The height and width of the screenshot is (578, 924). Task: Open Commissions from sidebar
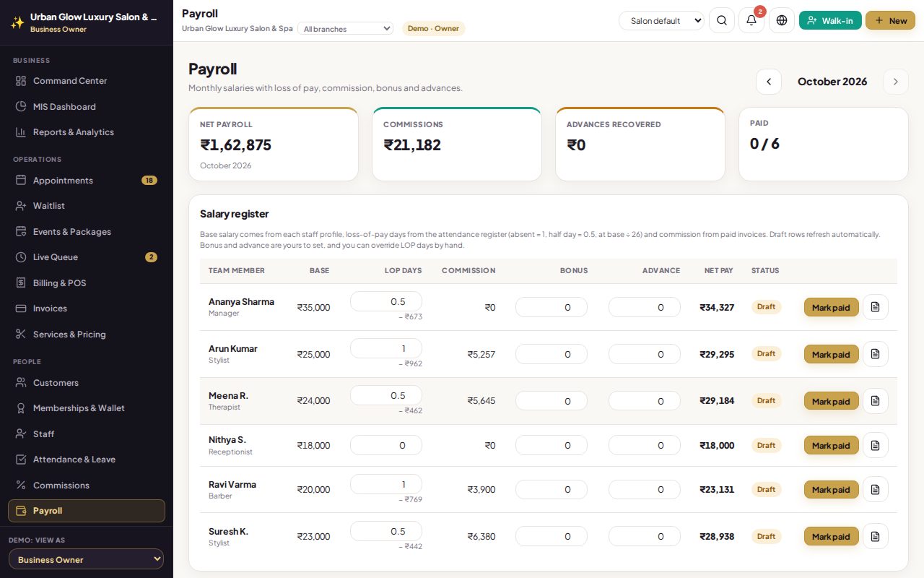click(x=87, y=485)
